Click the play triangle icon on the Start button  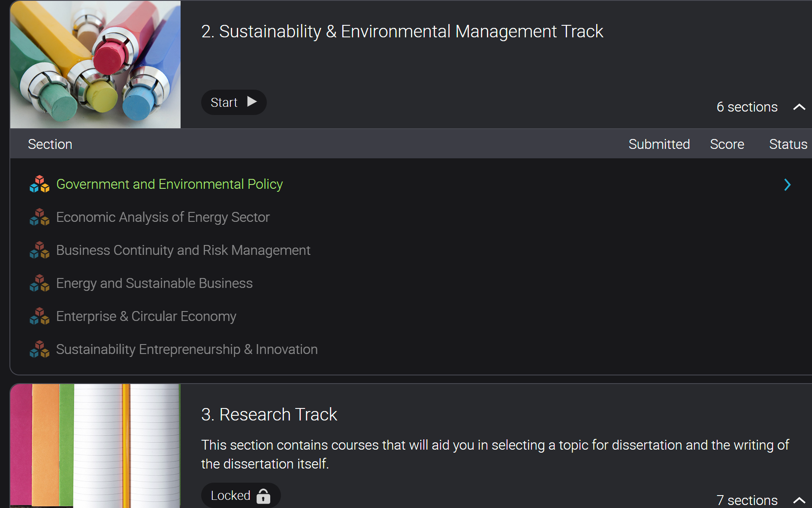(252, 102)
